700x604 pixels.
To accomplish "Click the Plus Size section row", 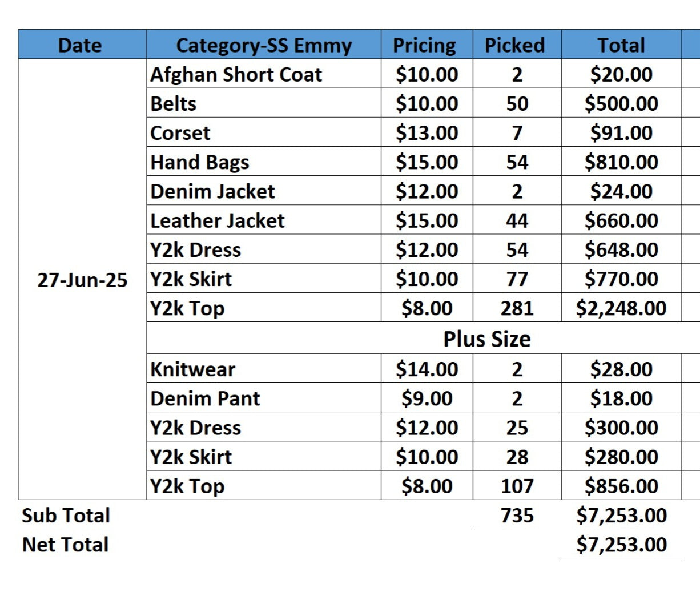I will pos(423,338).
